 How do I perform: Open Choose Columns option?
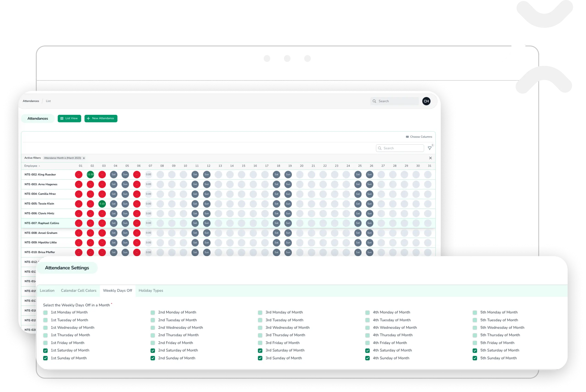pyautogui.click(x=419, y=137)
